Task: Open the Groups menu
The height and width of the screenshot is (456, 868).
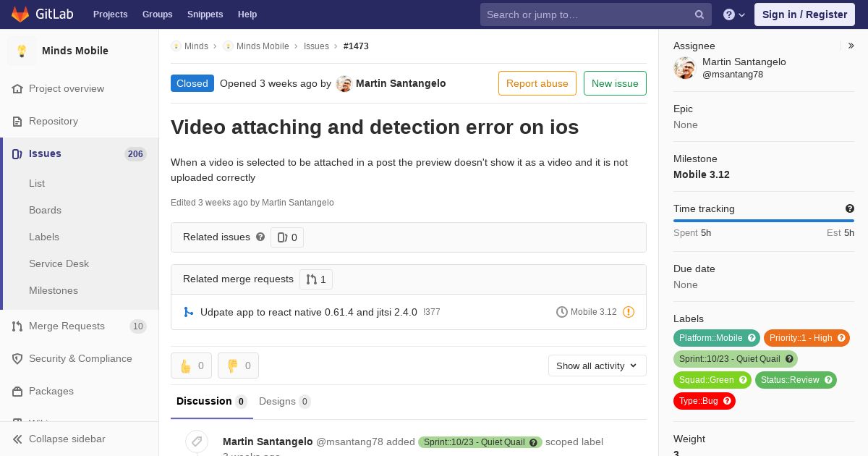Action: [157, 14]
